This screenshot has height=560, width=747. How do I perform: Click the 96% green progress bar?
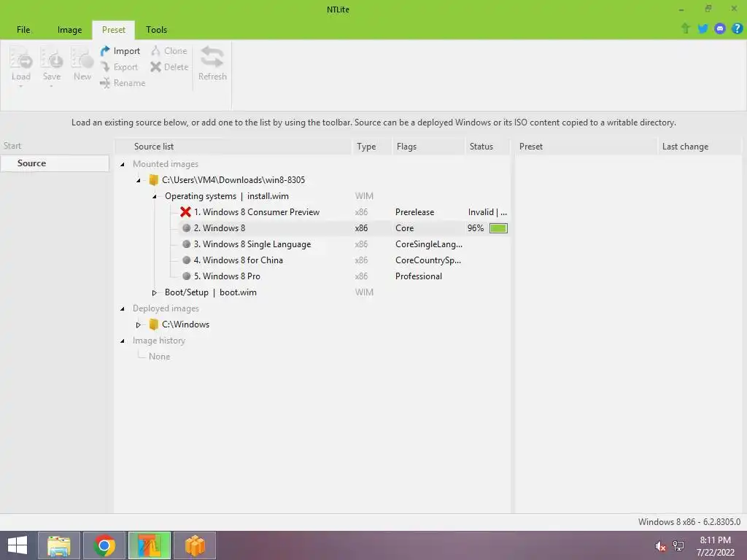tap(498, 228)
